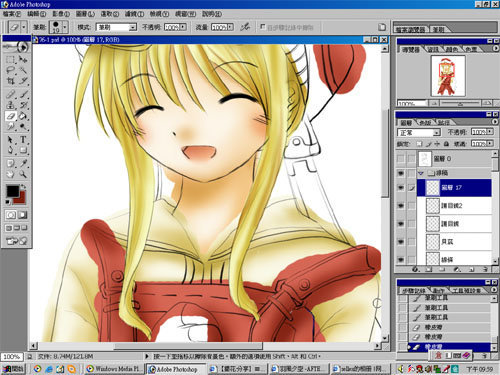Click the Navigator zoom slider
This screenshot has width=500, height=375.
(x=460, y=104)
